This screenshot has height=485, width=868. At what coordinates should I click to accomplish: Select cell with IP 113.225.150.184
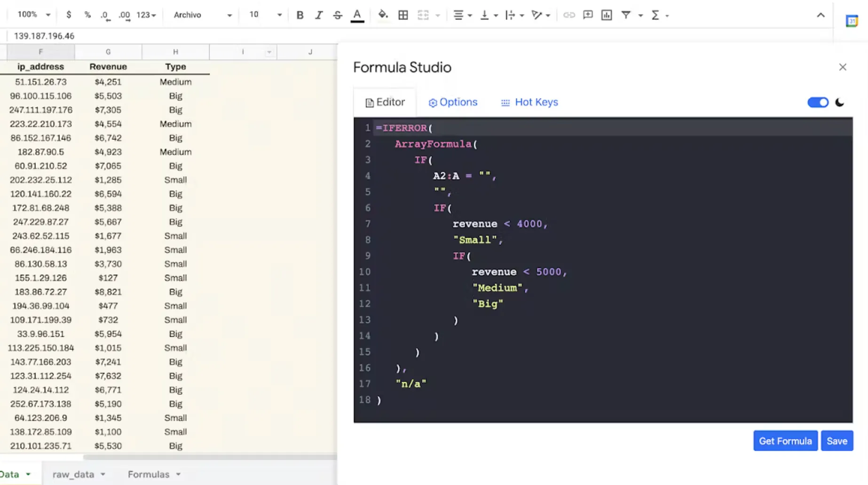(x=40, y=348)
